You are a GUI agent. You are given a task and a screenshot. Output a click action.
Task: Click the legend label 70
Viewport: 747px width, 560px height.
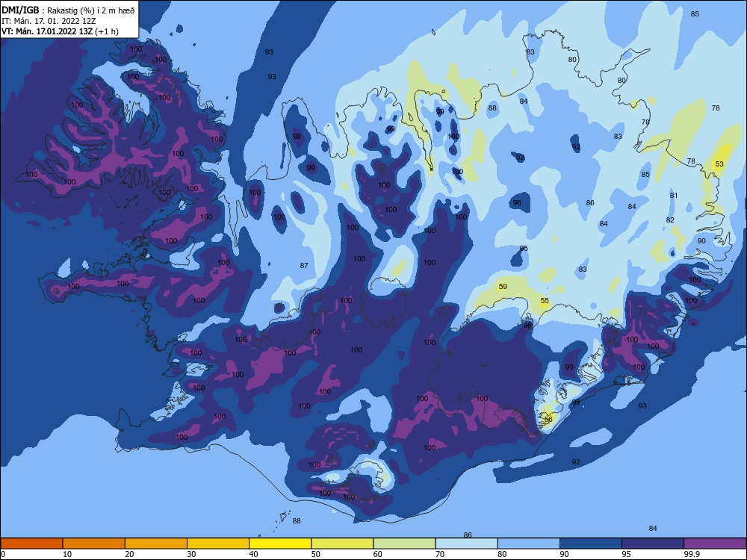tap(440, 554)
